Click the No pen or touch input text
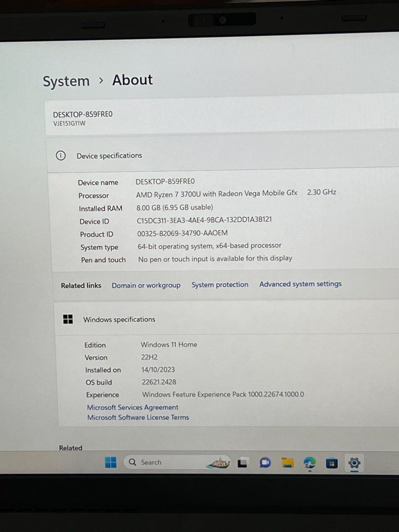The width and height of the screenshot is (399, 532). 215,259
